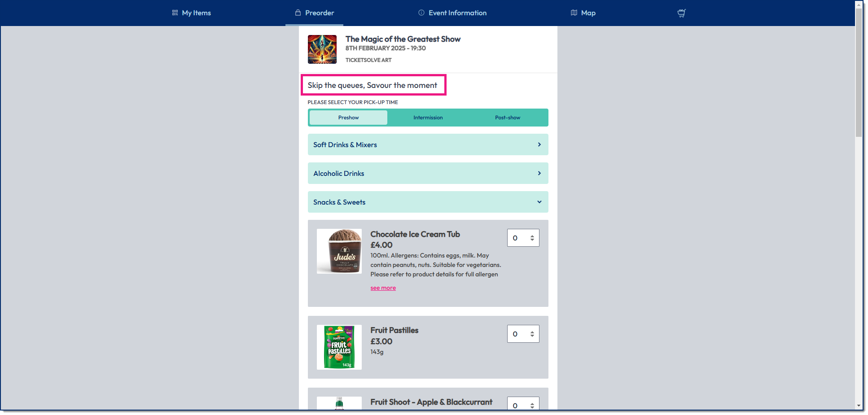Open the Event Information tab
This screenshot has width=868, height=415.
click(452, 13)
